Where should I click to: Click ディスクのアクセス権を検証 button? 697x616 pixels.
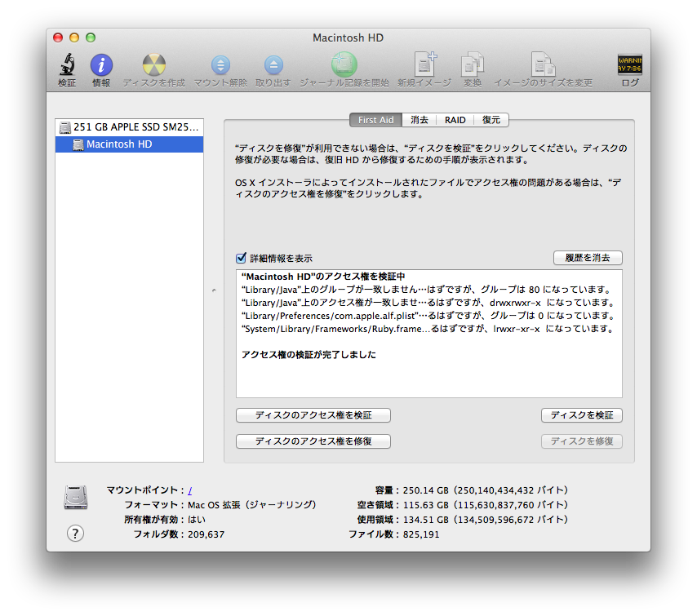coord(313,415)
